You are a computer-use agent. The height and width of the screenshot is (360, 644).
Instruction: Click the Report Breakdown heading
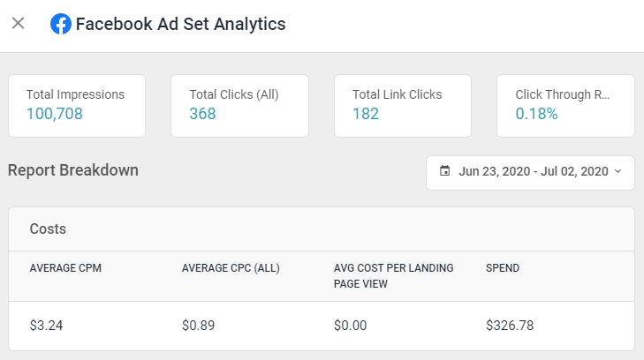point(73,170)
